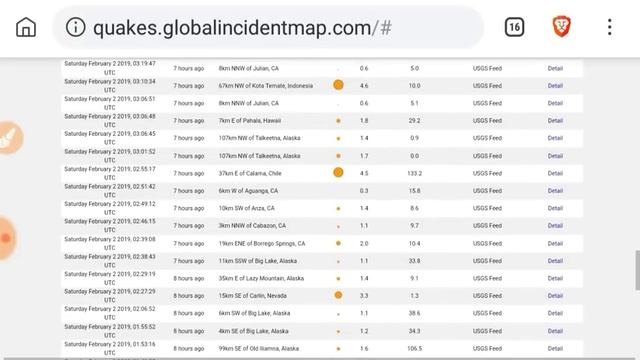
Task: Open Detail for 15km SE of Carlin, Nevada
Action: tap(555, 296)
